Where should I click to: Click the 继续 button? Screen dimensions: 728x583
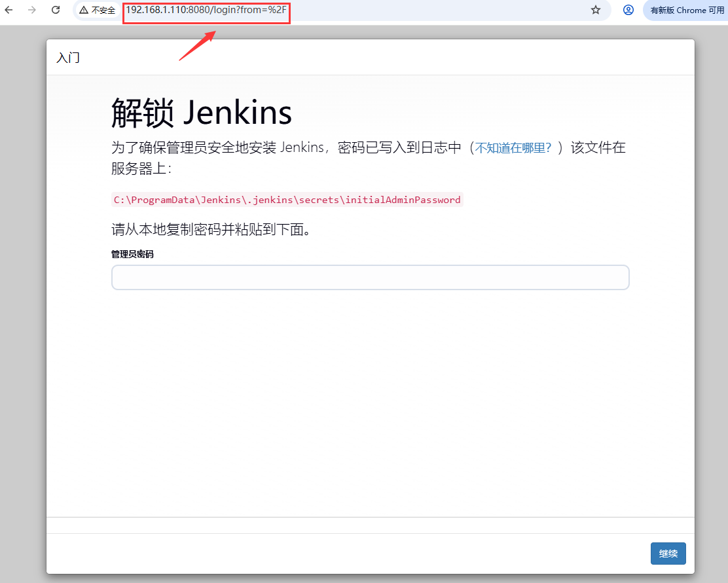[x=668, y=554]
